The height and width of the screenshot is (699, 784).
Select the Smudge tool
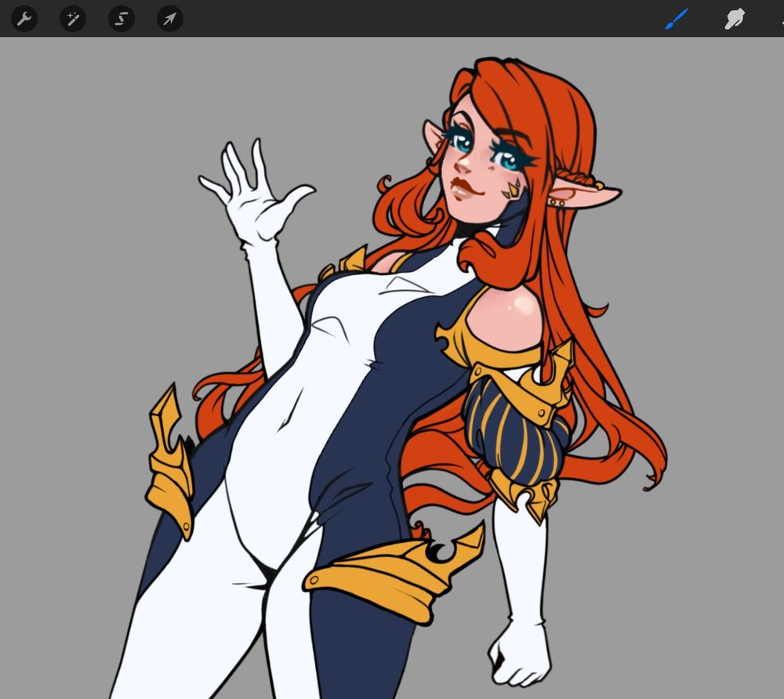(x=735, y=19)
